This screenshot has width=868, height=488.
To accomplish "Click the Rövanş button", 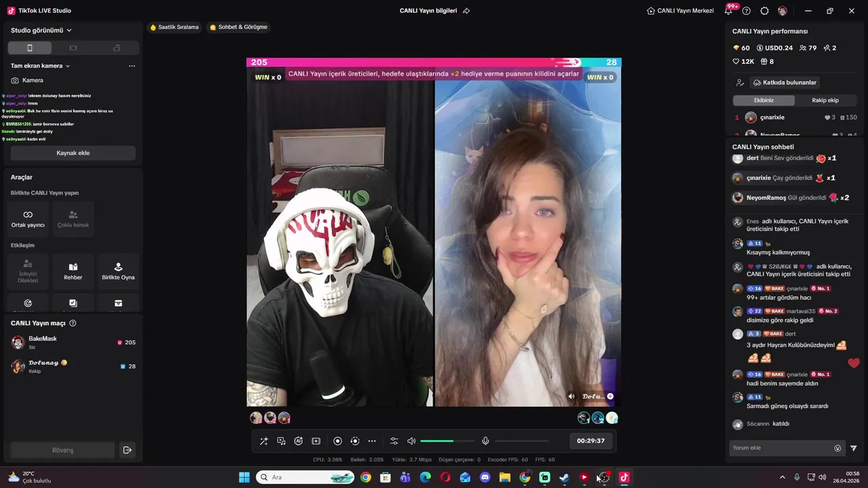I will point(62,450).
